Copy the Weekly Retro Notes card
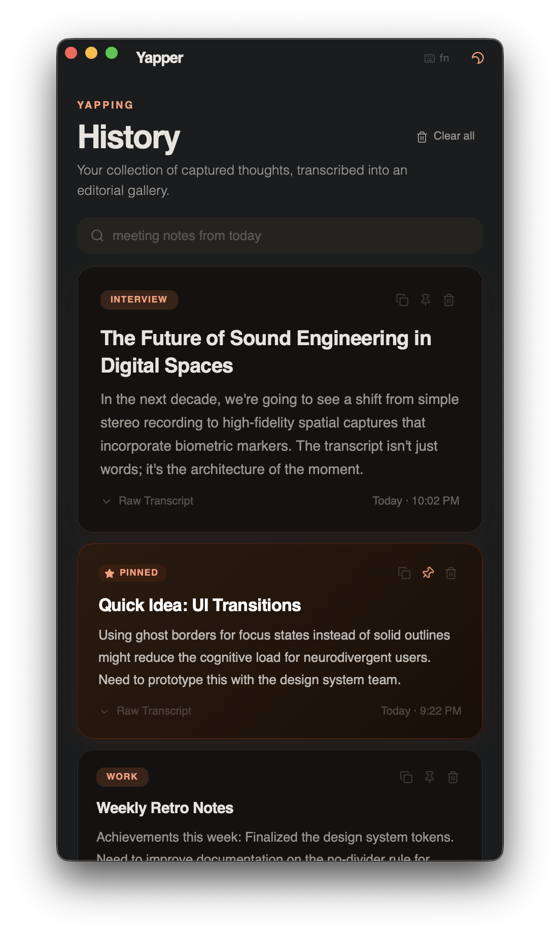Image resolution: width=560 pixels, height=936 pixels. pyautogui.click(x=406, y=777)
